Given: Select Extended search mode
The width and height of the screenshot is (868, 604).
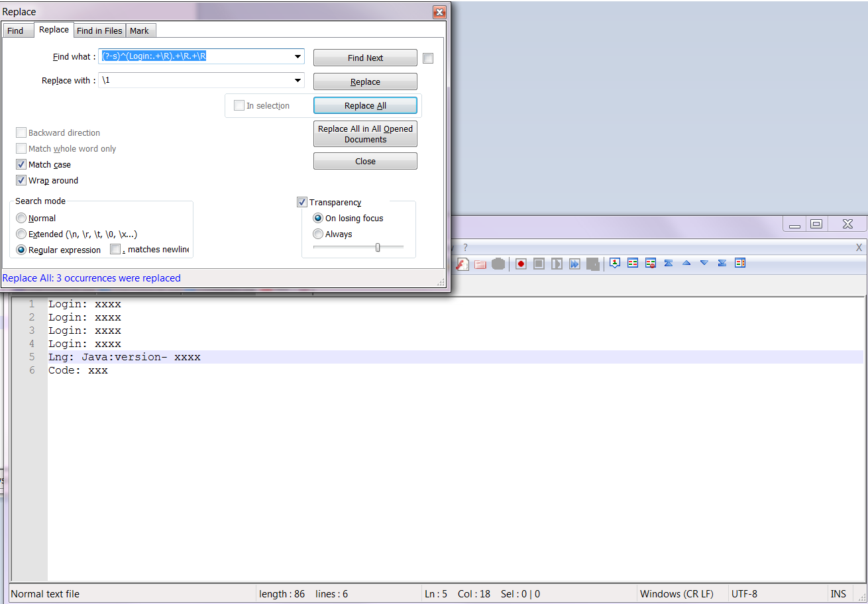Looking at the screenshot, I should (21, 234).
